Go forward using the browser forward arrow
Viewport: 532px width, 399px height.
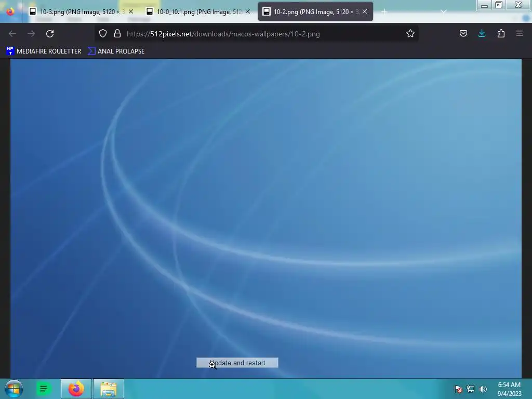[31, 34]
